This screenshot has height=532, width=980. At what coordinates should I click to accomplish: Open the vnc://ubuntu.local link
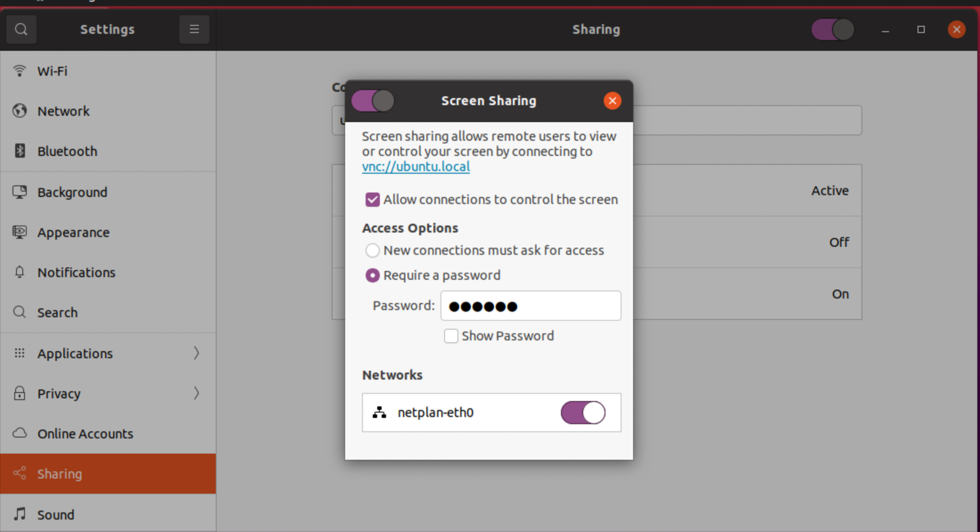pos(416,167)
